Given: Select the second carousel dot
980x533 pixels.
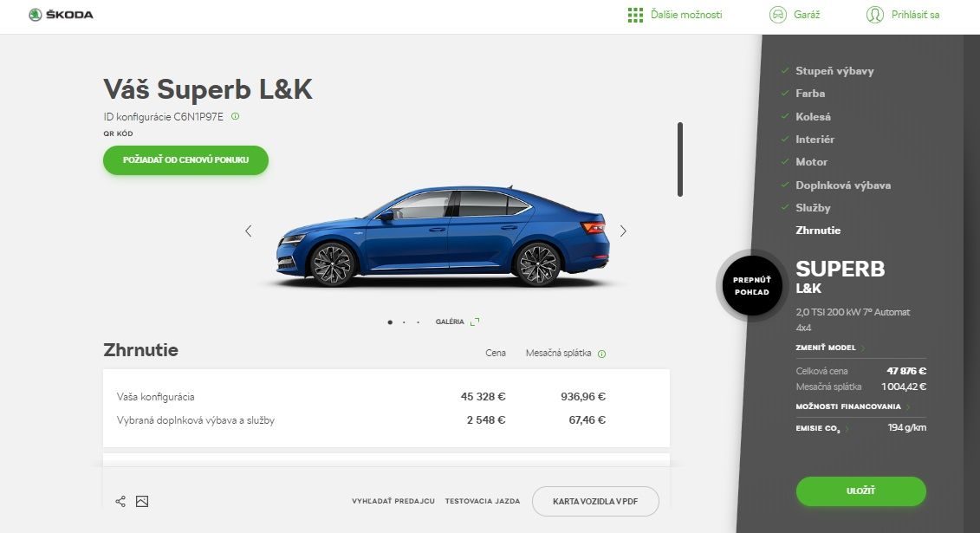Looking at the screenshot, I should [404, 322].
